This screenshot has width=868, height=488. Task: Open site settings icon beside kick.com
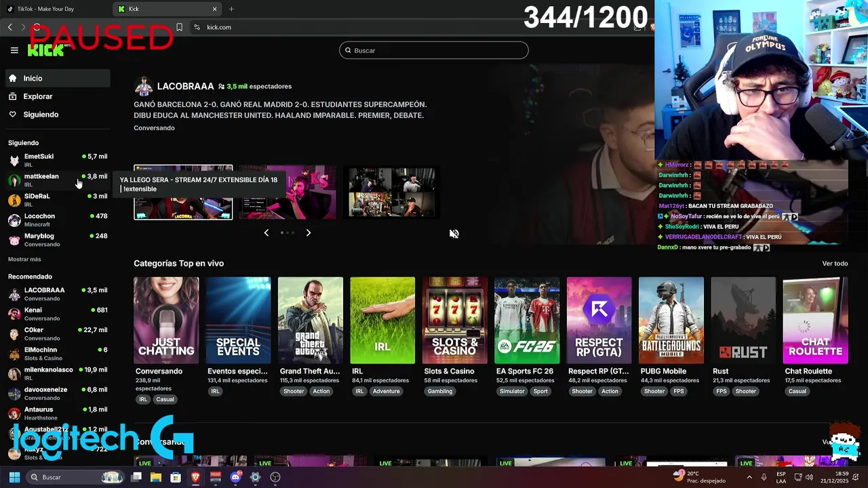pos(197,27)
